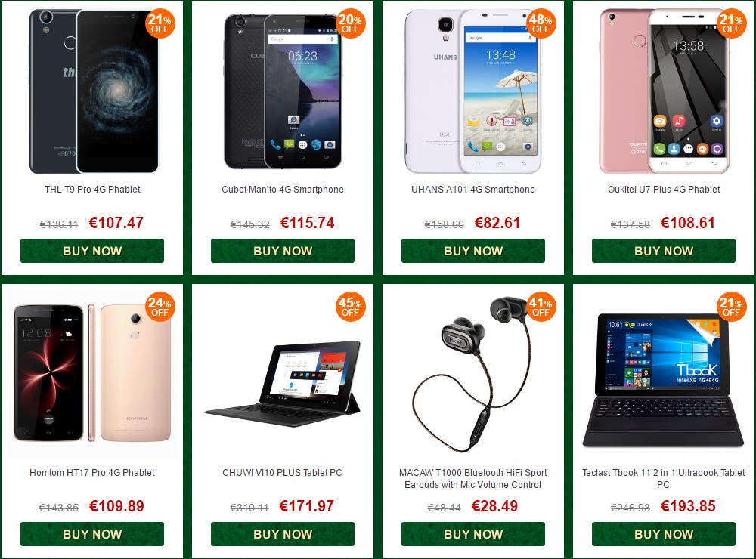Click the 21% OFF badge on Teclast Tbook 11

pos(731,307)
